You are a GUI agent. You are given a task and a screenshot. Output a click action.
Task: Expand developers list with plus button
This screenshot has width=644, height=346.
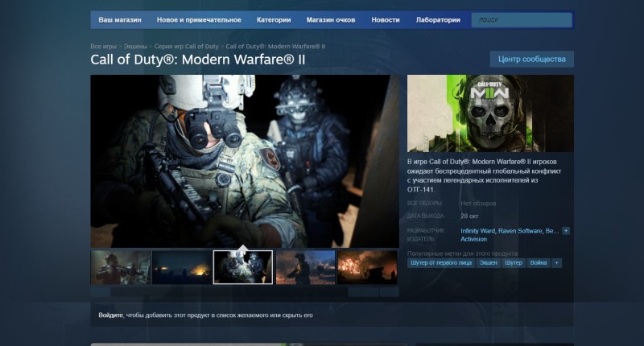pos(566,231)
